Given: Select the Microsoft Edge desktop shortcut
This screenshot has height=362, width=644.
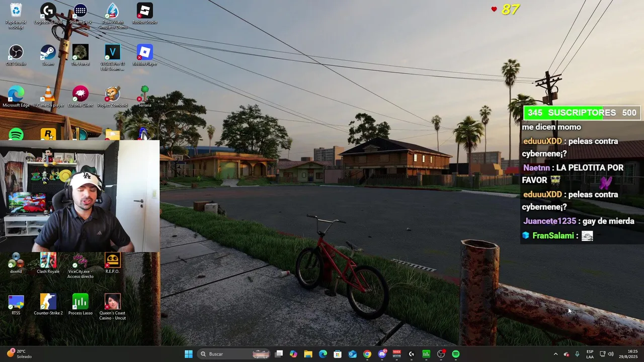Looking at the screenshot, I should tap(16, 97).
